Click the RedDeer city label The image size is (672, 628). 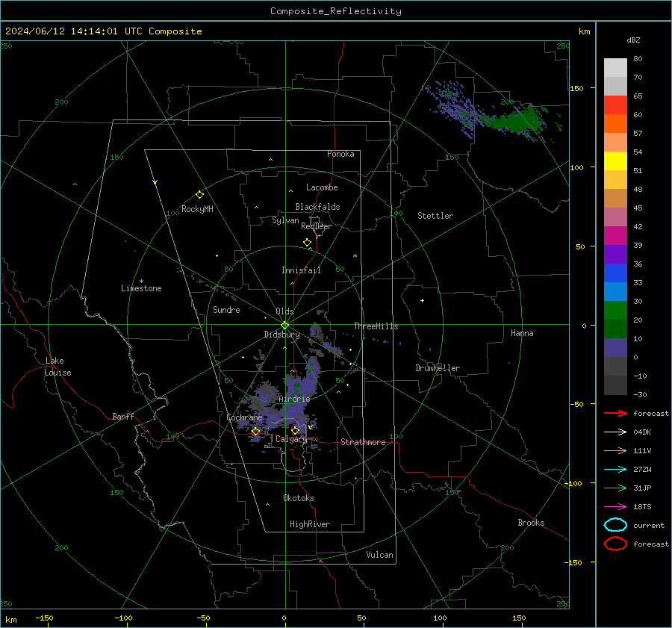pos(317,226)
